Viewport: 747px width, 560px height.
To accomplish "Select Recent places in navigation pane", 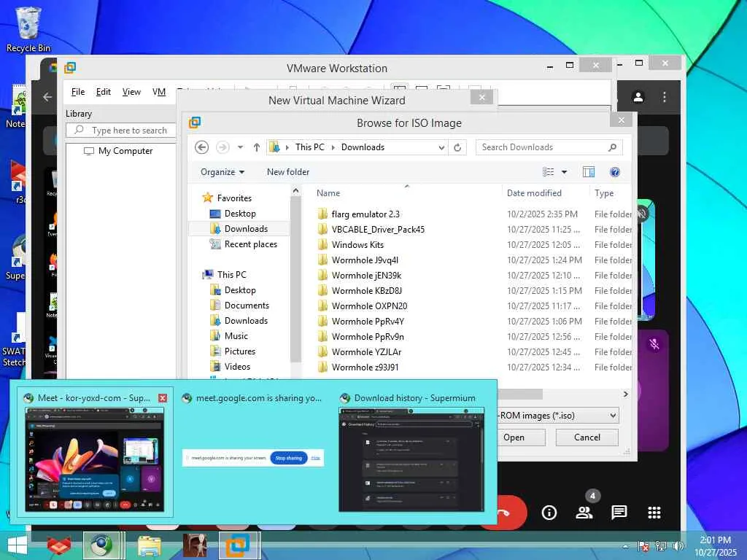I will point(244,244).
